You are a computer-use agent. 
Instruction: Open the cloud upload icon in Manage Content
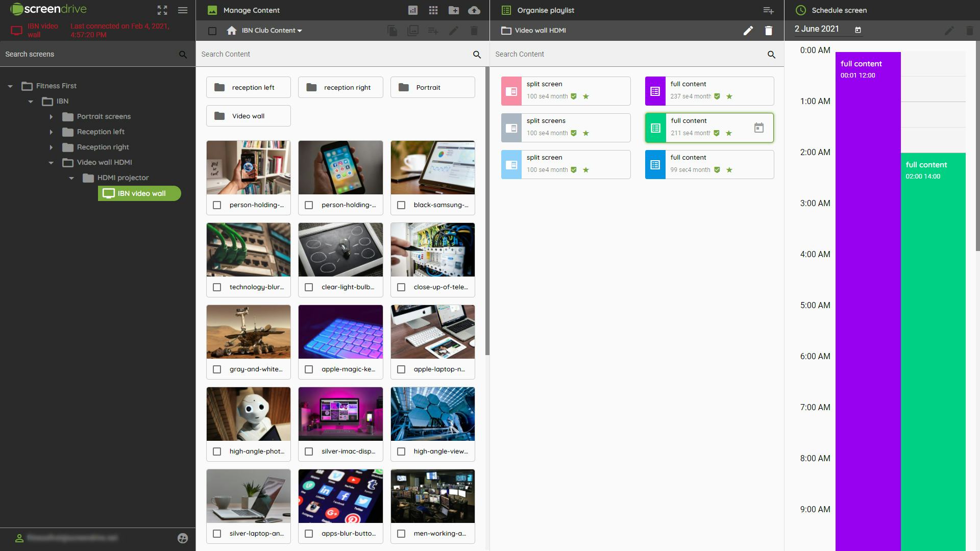pos(474,10)
